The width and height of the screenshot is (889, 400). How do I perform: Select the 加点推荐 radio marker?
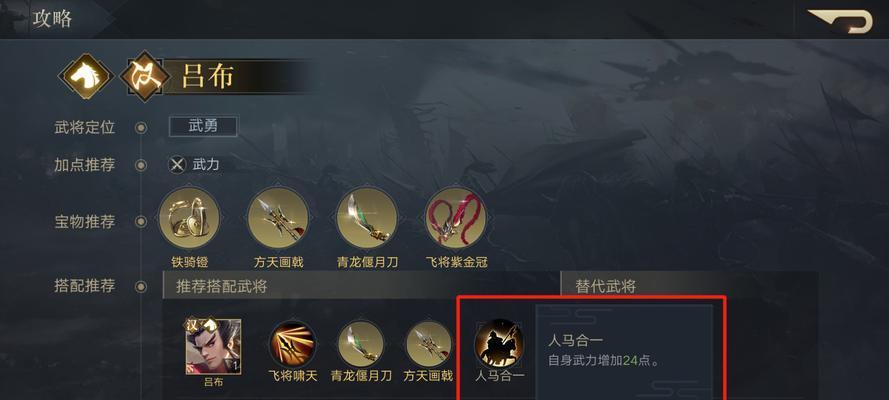(x=141, y=165)
